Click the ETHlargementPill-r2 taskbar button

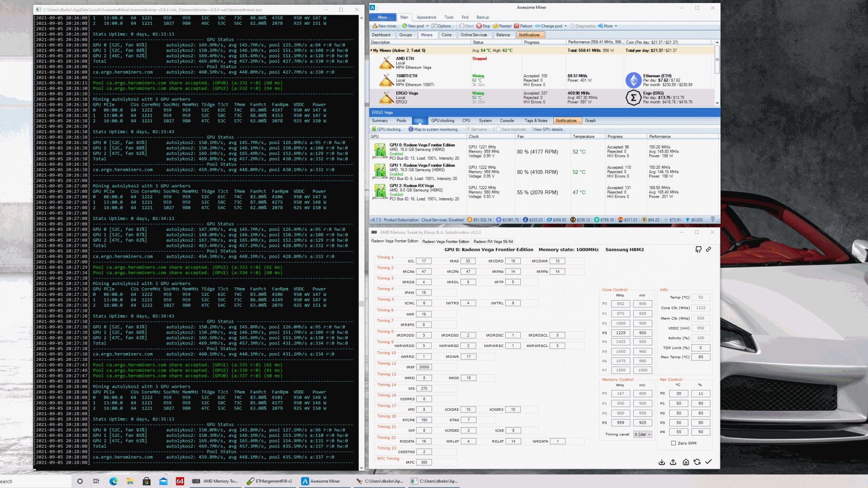click(269, 481)
